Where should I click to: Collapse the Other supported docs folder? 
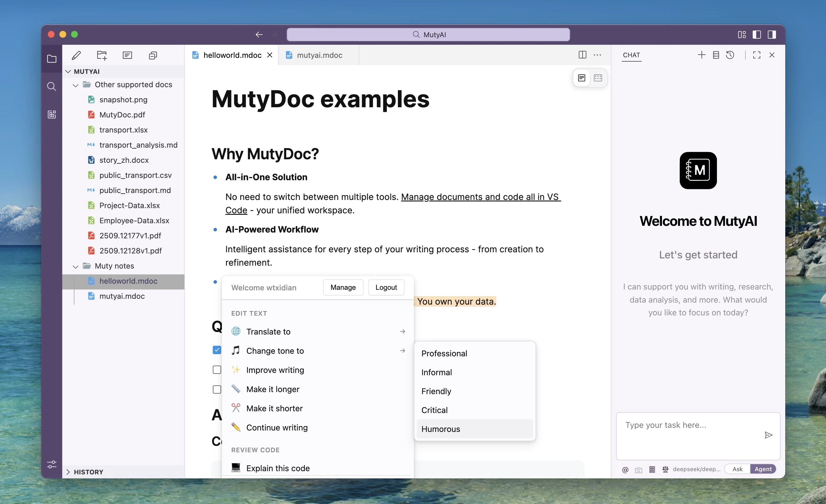click(x=76, y=85)
